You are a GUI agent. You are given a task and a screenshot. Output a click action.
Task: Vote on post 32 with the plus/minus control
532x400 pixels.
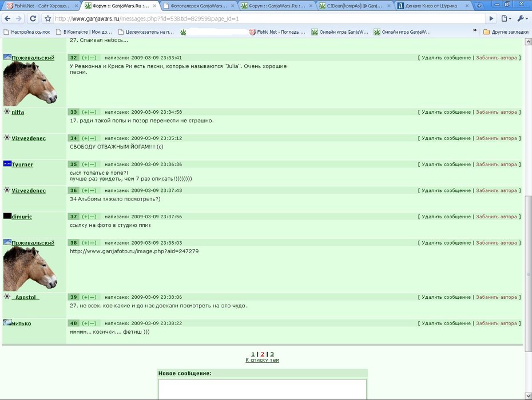click(x=89, y=58)
